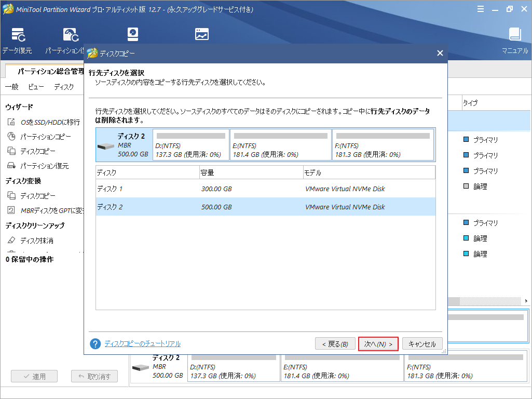This screenshot has height=399, width=532.
Task: Click パーティション復元 wizard icon
Action: [11, 165]
